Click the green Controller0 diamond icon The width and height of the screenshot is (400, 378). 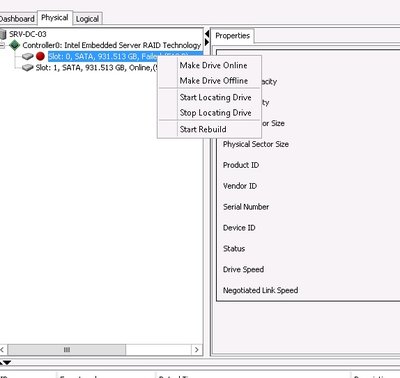click(15, 45)
